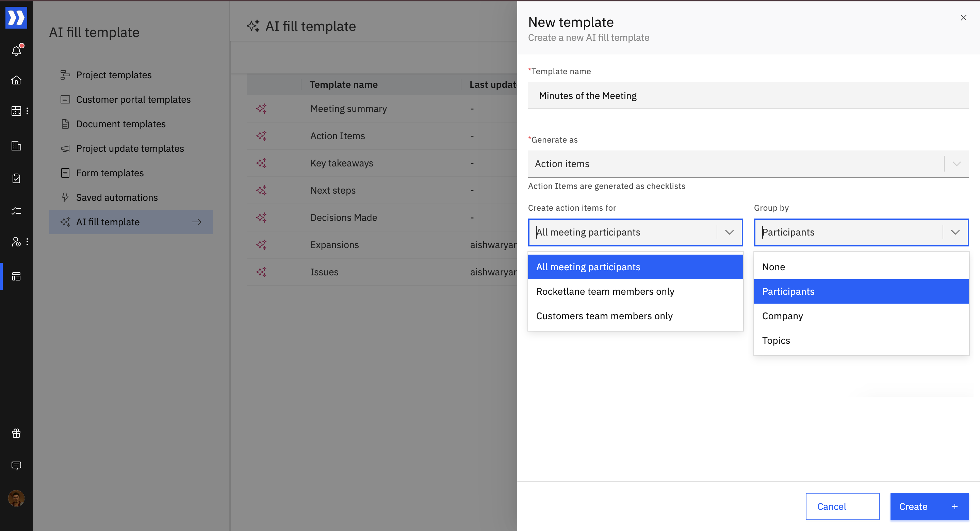This screenshot has width=980, height=531.
Task: Close the New template panel
Action: [963, 18]
